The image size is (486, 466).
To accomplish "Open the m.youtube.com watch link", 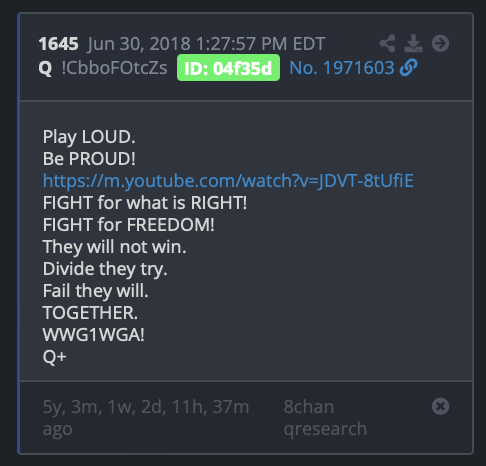I will pos(228,181).
